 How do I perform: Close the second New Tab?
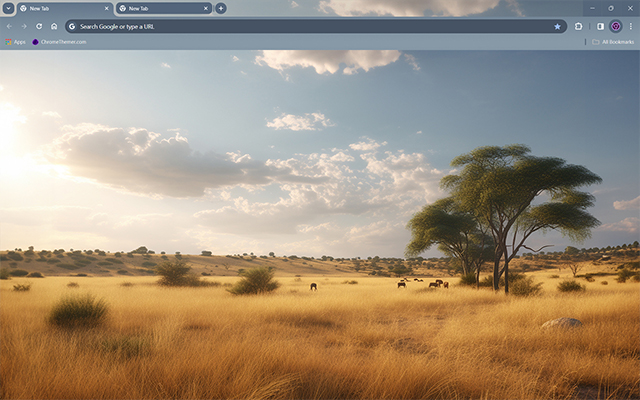(x=206, y=9)
